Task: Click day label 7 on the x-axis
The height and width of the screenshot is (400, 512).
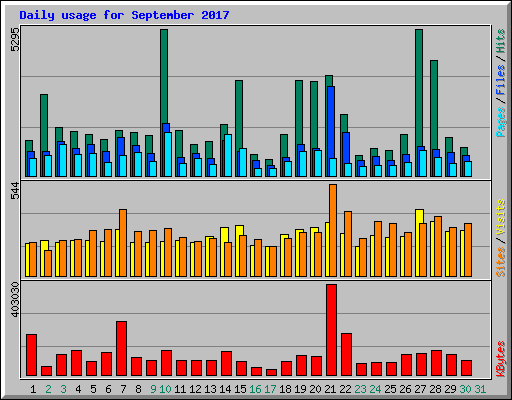Action: (x=123, y=389)
